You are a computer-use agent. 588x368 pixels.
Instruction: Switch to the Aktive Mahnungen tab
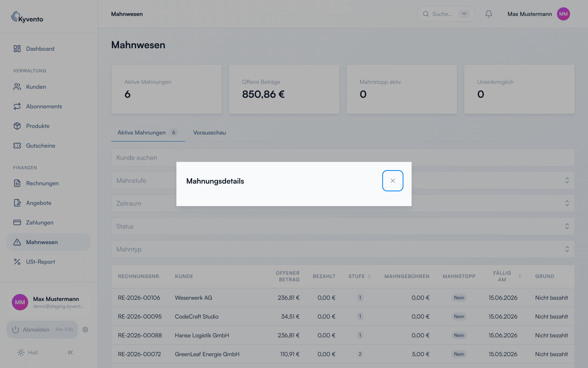pyautogui.click(x=148, y=133)
